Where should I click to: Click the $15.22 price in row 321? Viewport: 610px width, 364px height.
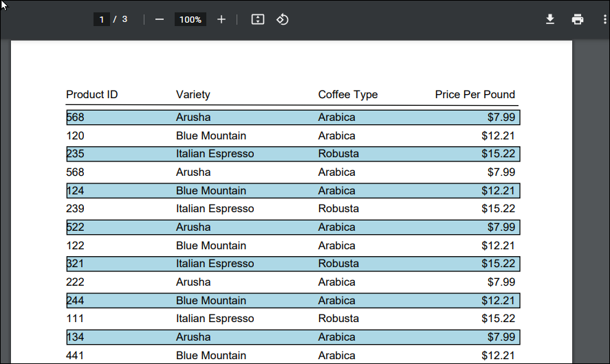tap(498, 264)
